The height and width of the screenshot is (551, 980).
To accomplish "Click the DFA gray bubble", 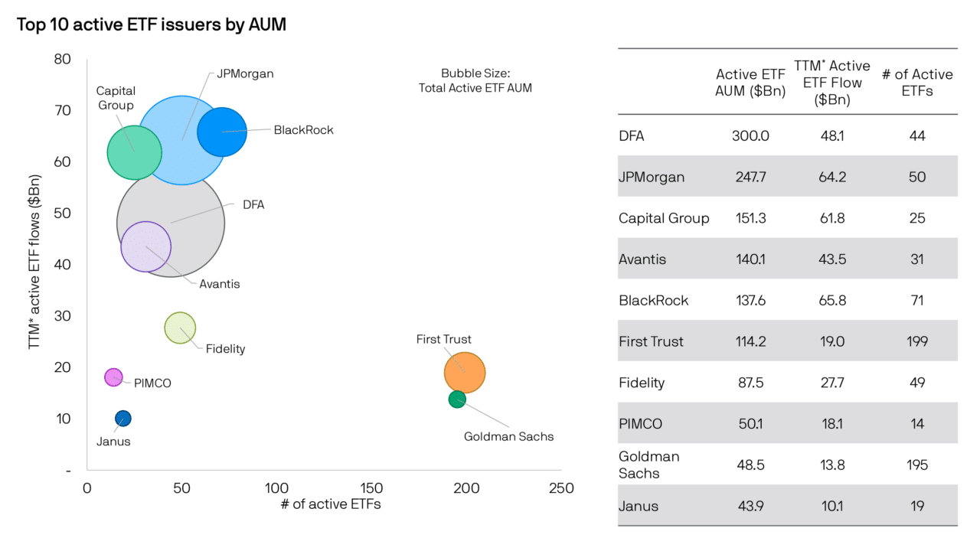I will pyautogui.click(x=171, y=223).
